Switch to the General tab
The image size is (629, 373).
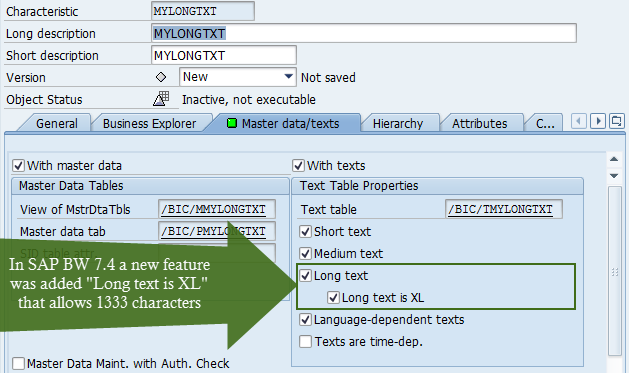57,124
